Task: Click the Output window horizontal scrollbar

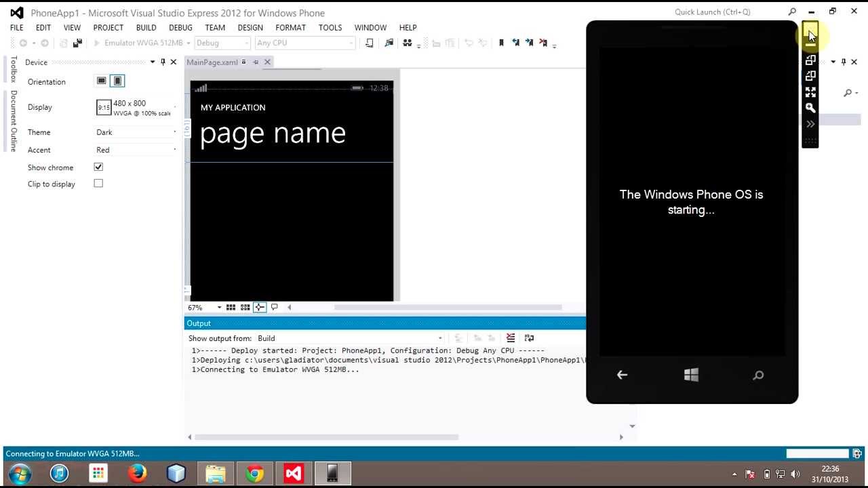Action: 327,437
